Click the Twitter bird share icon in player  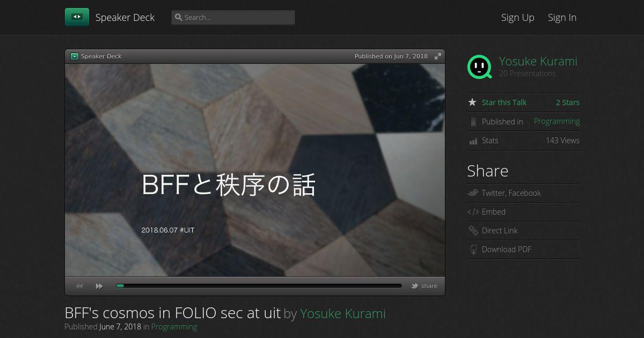[x=415, y=286]
